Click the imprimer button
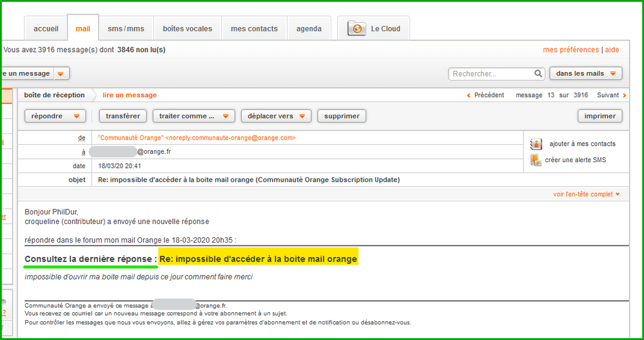Screen dimensions: 644x340 pos(600,116)
